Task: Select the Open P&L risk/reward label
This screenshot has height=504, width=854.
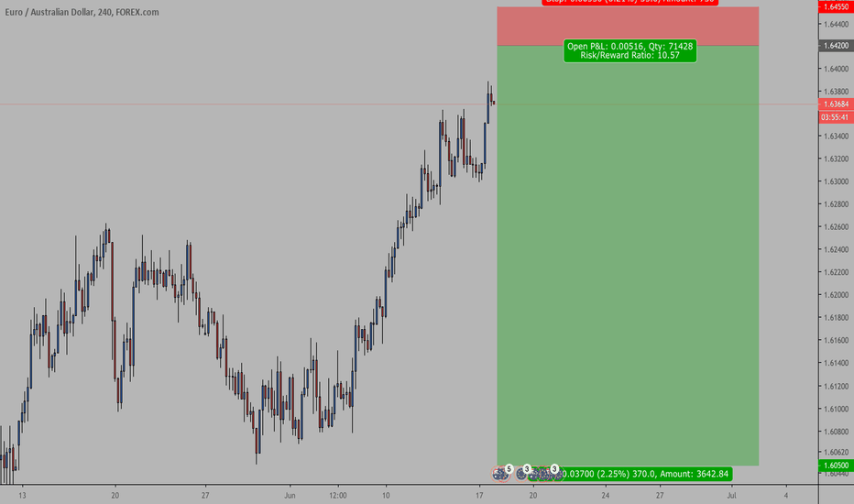Action: pos(630,50)
